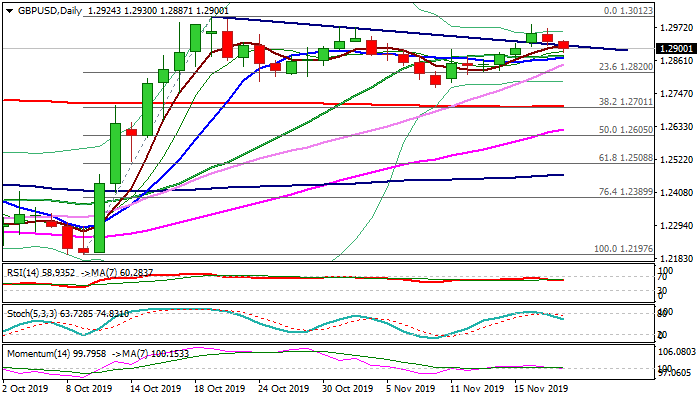Select the GBPUSD,Daily chart title
This screenshot has height=400, width=700.
(x=50, y=11)
